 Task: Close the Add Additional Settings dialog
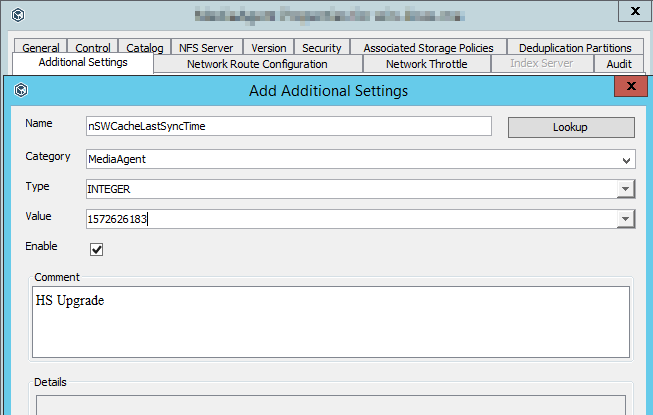tap(629, 90)
